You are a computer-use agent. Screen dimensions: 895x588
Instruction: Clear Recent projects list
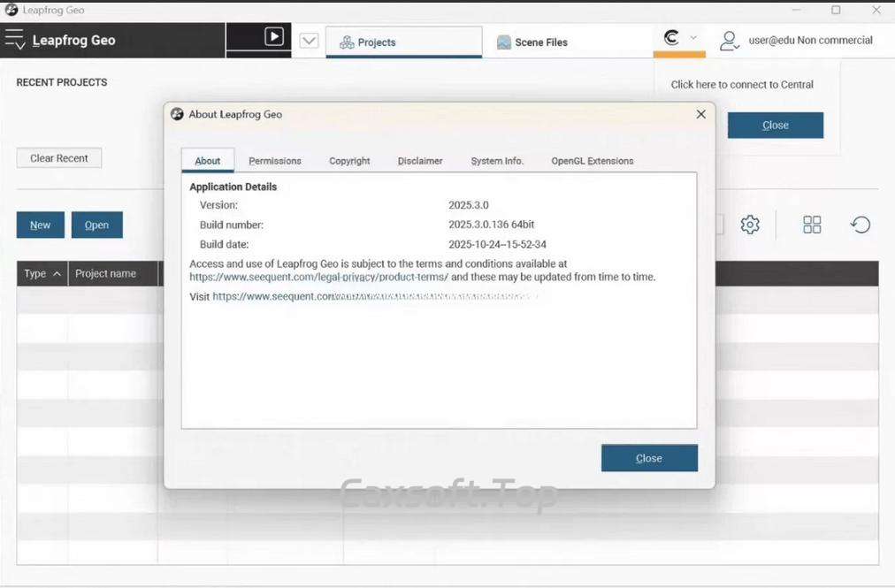pos(59,158)
